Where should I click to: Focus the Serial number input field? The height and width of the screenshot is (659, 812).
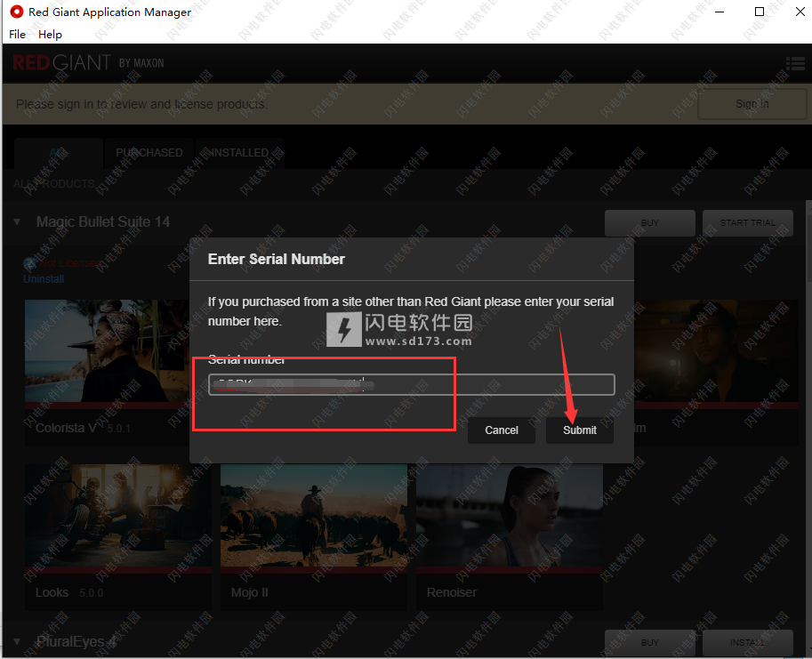[x=412, y=384]
